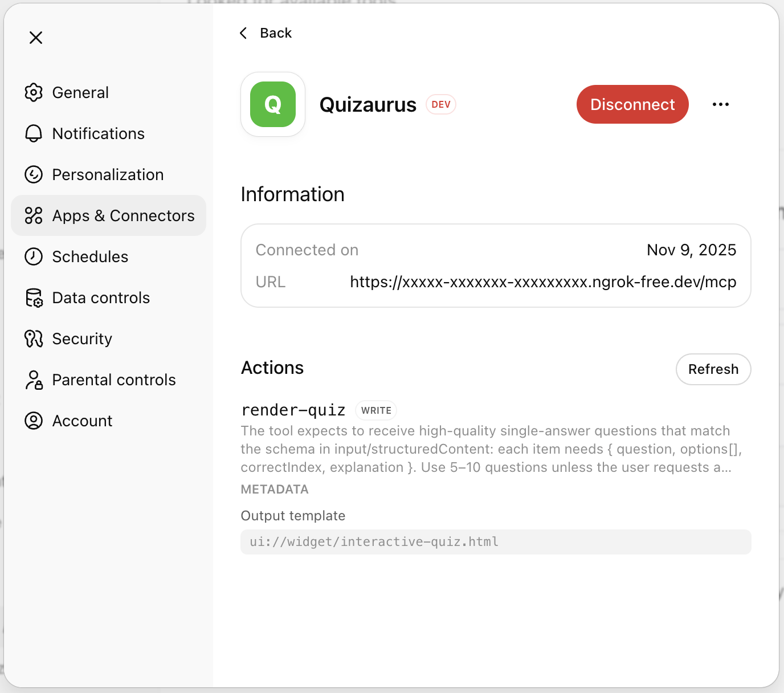784x693 pixels.
Task: Open Security via key icon
Action: [34, 339]
